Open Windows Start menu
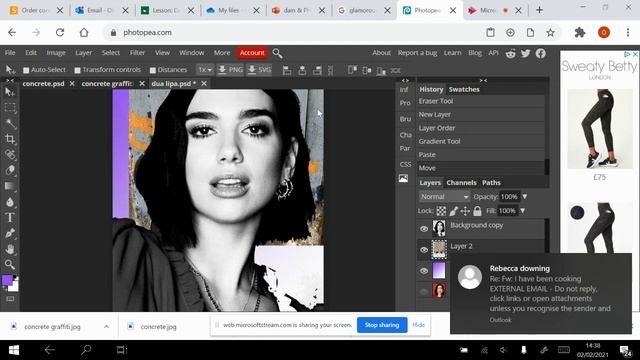This screenshot has width=640, height=360. (14, 350)
